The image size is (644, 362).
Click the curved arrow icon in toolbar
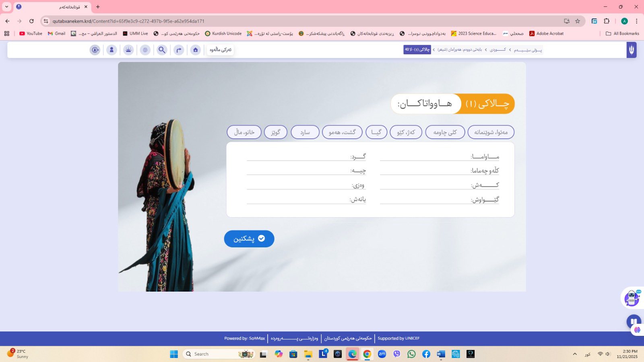(179, 50)
